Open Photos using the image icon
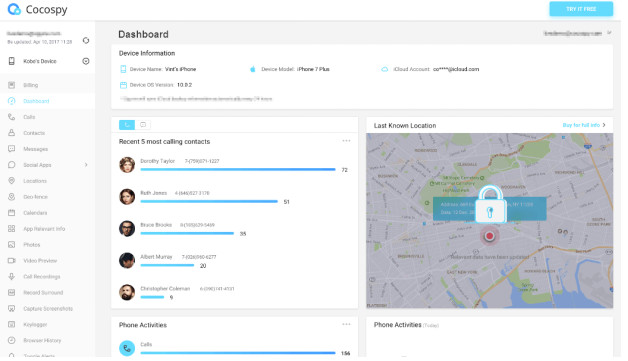This screenshot has height=361, width=628. click(12, 244)
